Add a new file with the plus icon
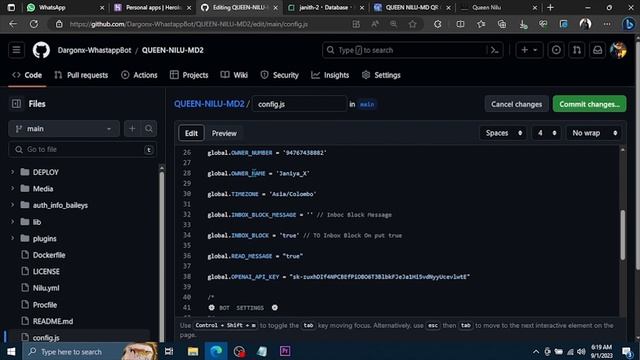 click(132, 129)
